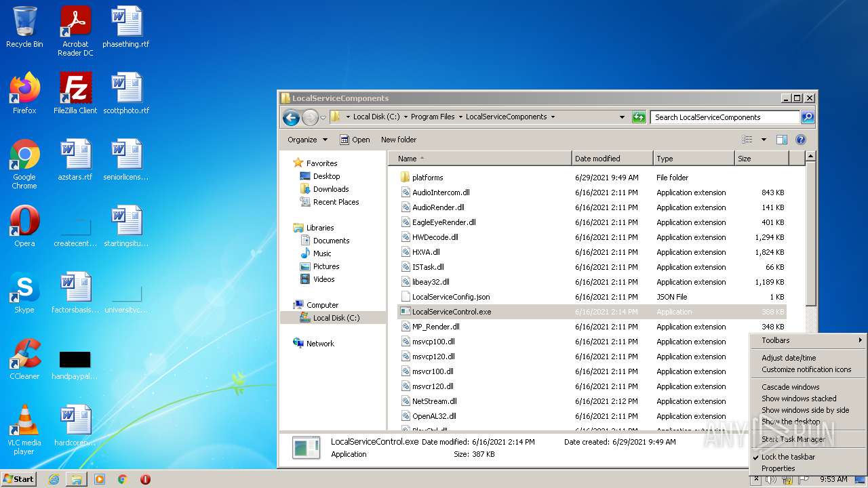Sort by the Type column header
The width and height of the screenshot is (868, 488).
(x=694, y=159)
